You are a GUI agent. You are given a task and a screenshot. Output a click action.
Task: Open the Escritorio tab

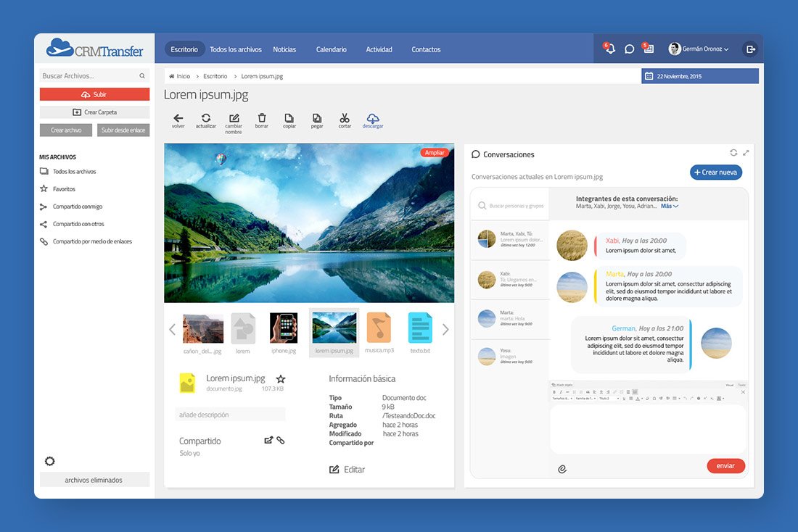(x=184, y=49)
